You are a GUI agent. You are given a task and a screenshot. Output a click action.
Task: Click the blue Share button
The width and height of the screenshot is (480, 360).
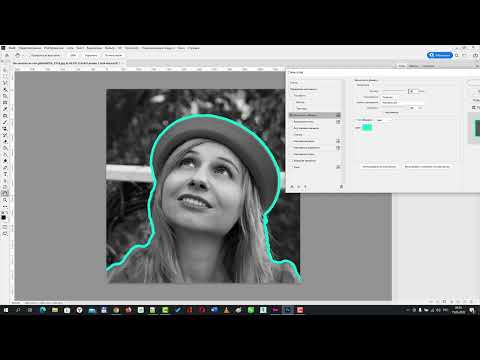440,55
